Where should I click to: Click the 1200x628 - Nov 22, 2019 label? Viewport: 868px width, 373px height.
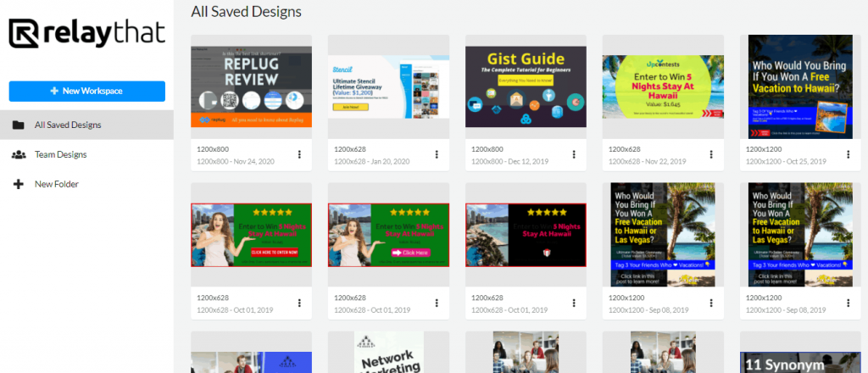coord(647,162)
